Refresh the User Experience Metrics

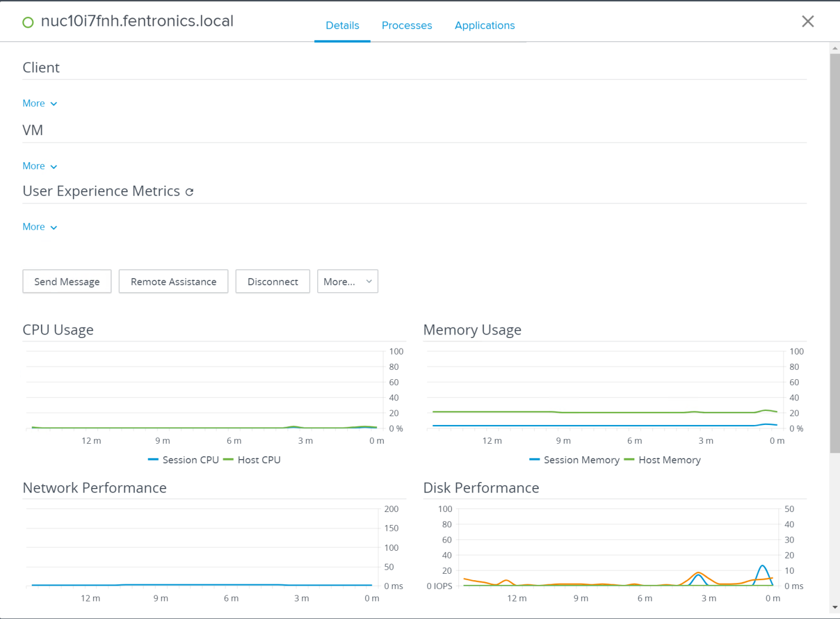(x=189, y=192)
